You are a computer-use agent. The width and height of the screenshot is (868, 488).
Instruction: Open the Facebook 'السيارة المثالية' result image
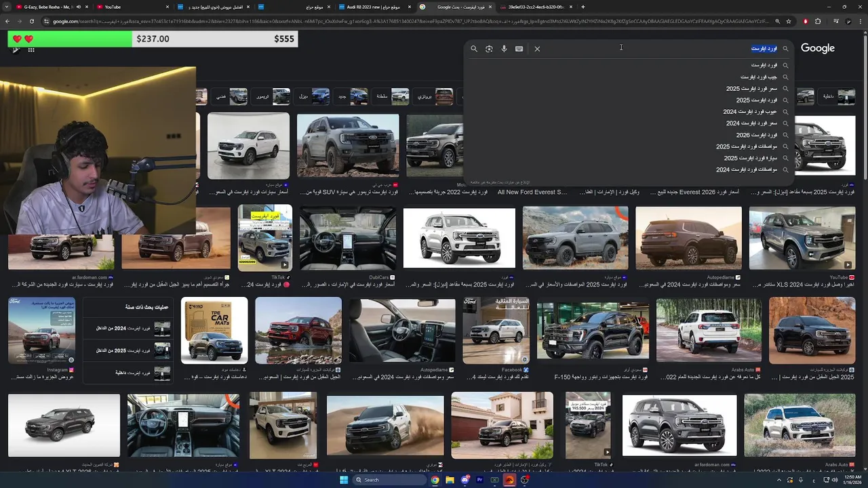(x=496, y=331)
